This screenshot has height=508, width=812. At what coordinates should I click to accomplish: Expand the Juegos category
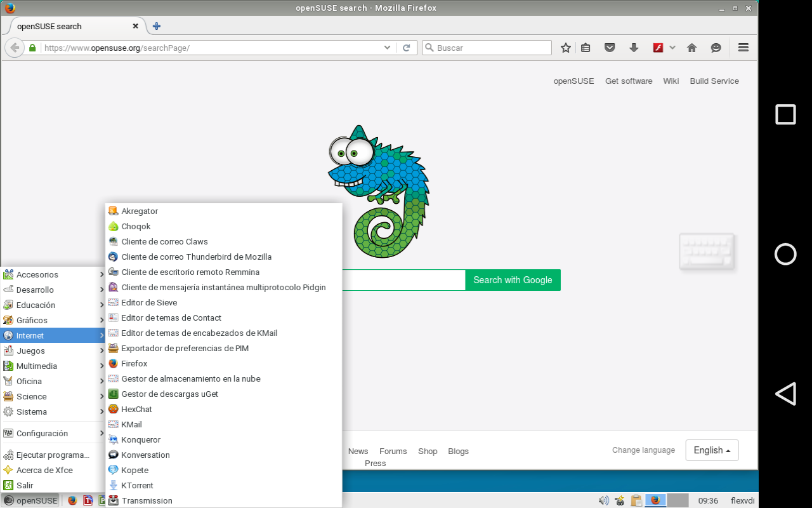click(x=53, y=351)
